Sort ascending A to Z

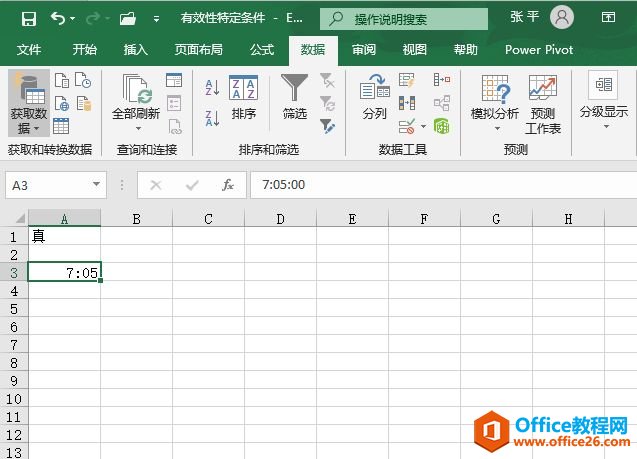coord(212,87)
